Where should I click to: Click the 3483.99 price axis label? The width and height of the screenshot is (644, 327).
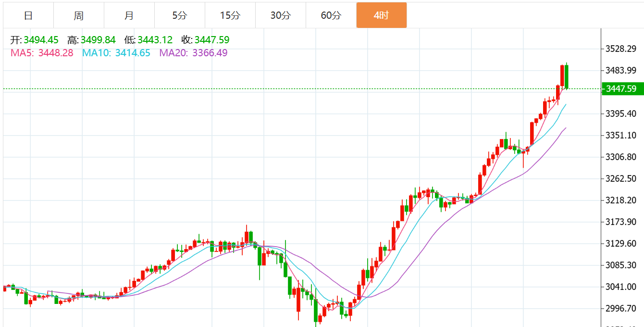(621, 70)
